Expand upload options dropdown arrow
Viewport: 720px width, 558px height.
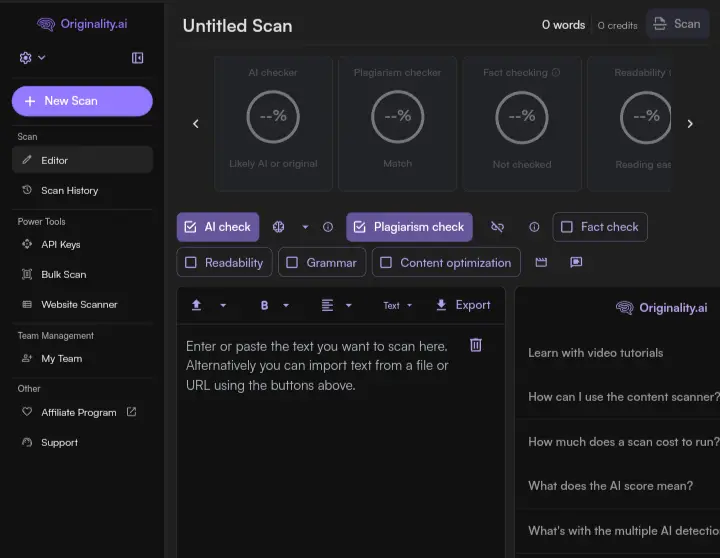223,305
